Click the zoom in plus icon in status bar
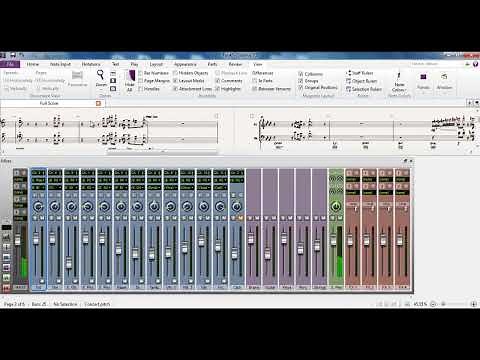 tap(474, 304)
